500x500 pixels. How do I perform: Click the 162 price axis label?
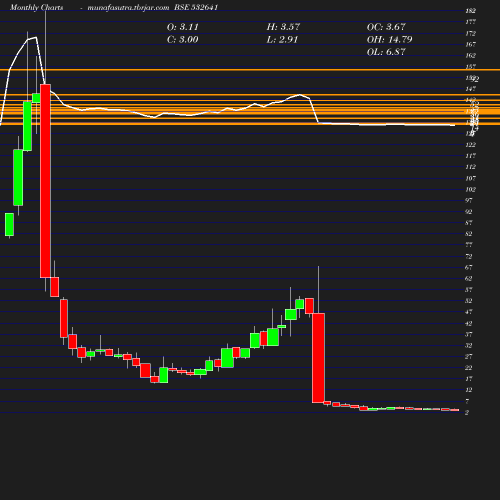point(470,55)
